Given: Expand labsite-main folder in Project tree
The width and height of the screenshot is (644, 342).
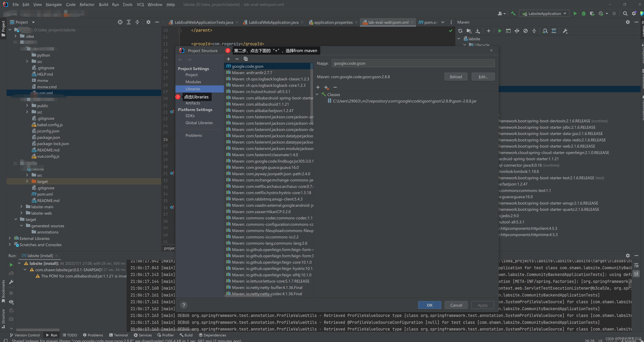Looking at the screenshot, I should [22, 207].
